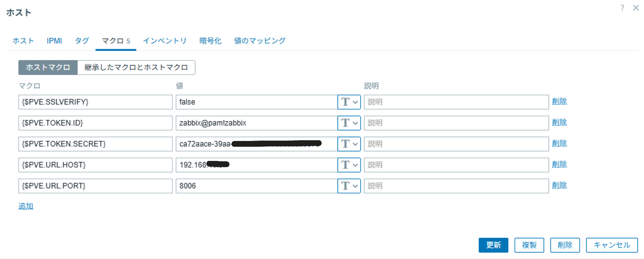Click the 更新 button
This screenshot has height=259, width=644.
click(x=493, y=245)
